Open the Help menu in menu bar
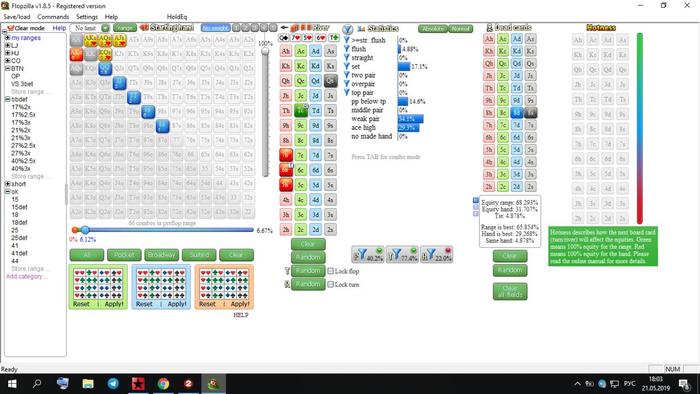Screen dimensions: 700x394 point(111,17)
